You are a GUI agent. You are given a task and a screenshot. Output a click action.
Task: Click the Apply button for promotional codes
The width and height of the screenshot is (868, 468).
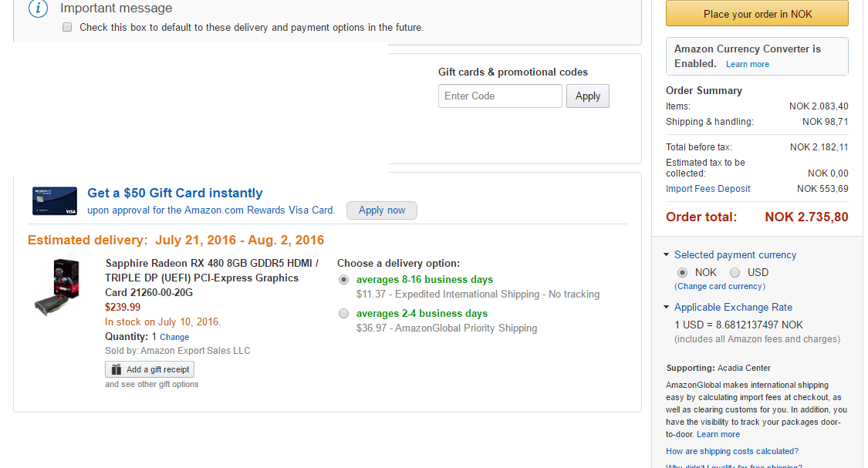coord(587,96)
